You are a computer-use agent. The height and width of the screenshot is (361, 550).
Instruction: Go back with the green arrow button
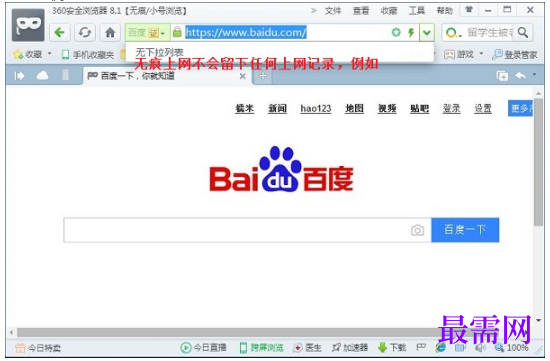tap(60, 33)
